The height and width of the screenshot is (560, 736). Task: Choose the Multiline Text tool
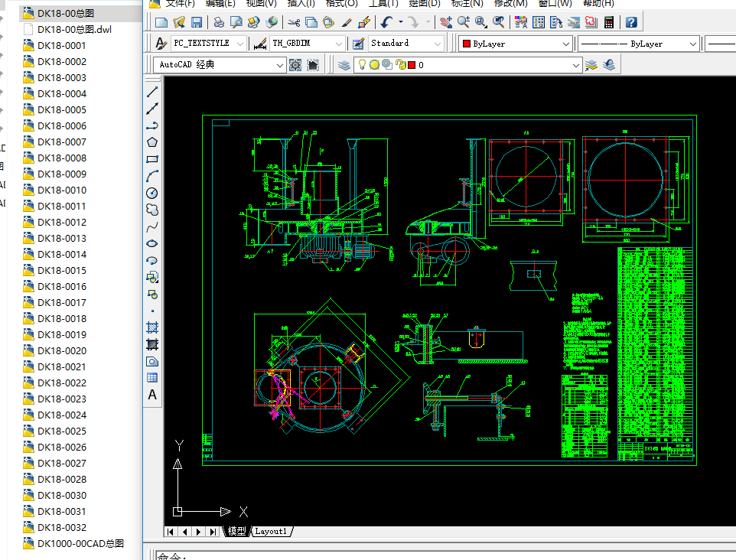152,395
